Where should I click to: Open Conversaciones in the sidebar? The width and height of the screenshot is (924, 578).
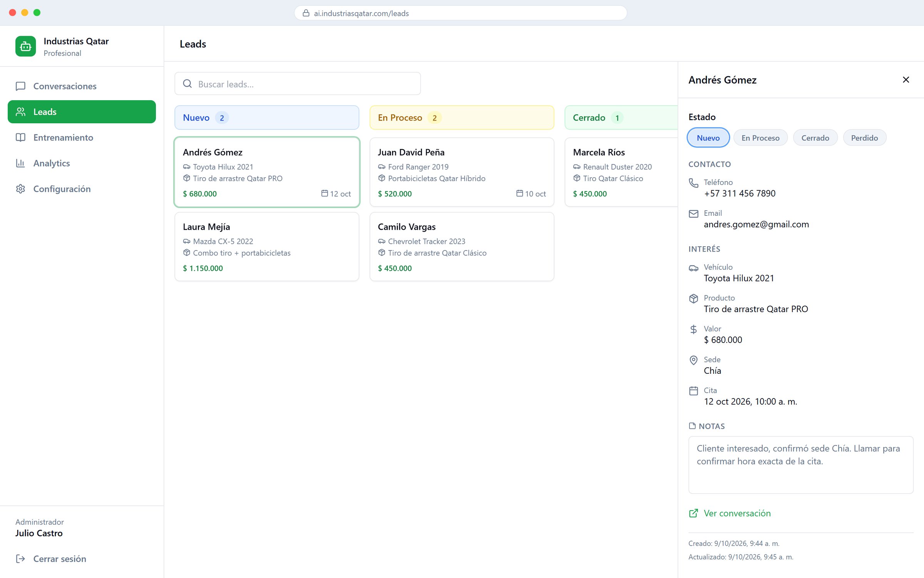coord(82,86)
